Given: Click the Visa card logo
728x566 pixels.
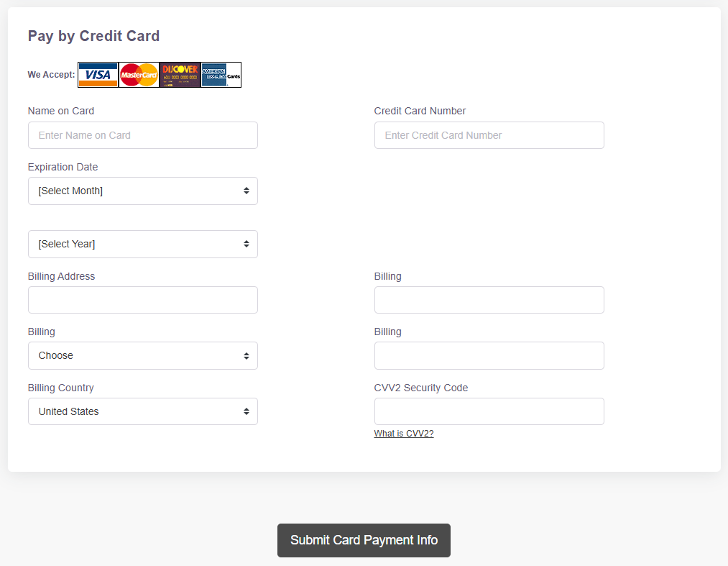Looking at the screenshot, I should coord(98,75).
